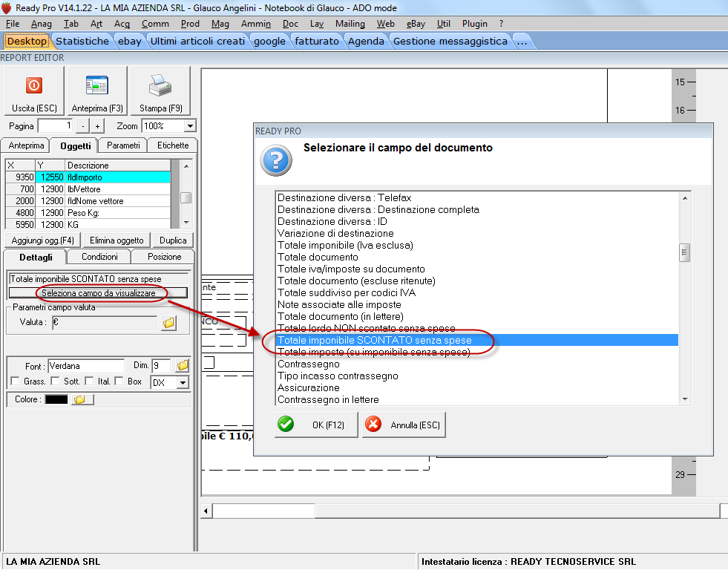Click the red X Annulla (ESC) button
728x570 pixels.
point(404,425)
